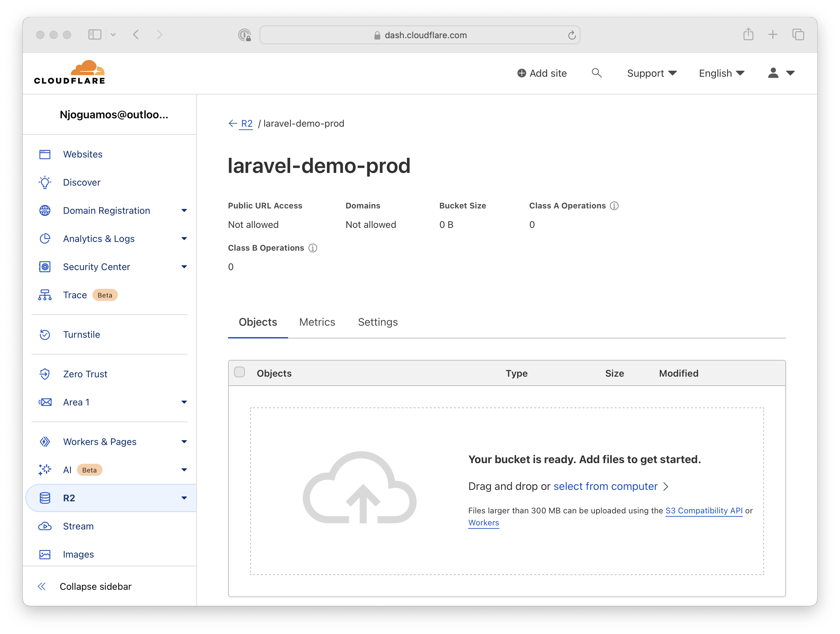Click the Area 1 envelope icon
The image size is (840, 634).
pyautogui.click(x=45, y=402)
